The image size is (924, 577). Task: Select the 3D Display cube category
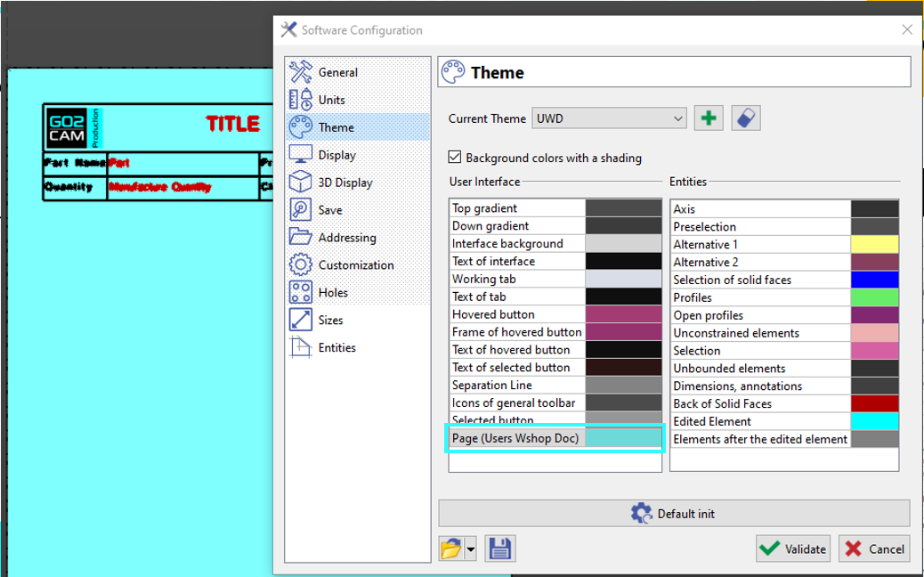(x=344, y=183)
